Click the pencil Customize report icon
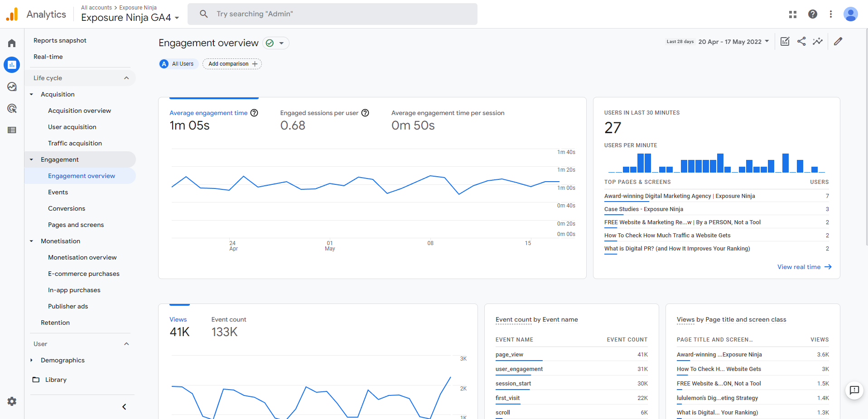This screenshot has width=868, height=419. point(838,41)
